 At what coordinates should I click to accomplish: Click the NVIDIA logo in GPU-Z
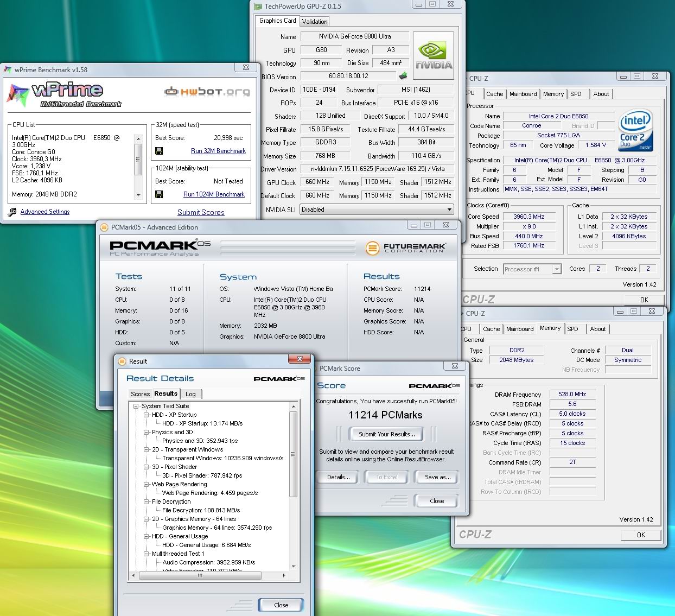tap(434, 56)
